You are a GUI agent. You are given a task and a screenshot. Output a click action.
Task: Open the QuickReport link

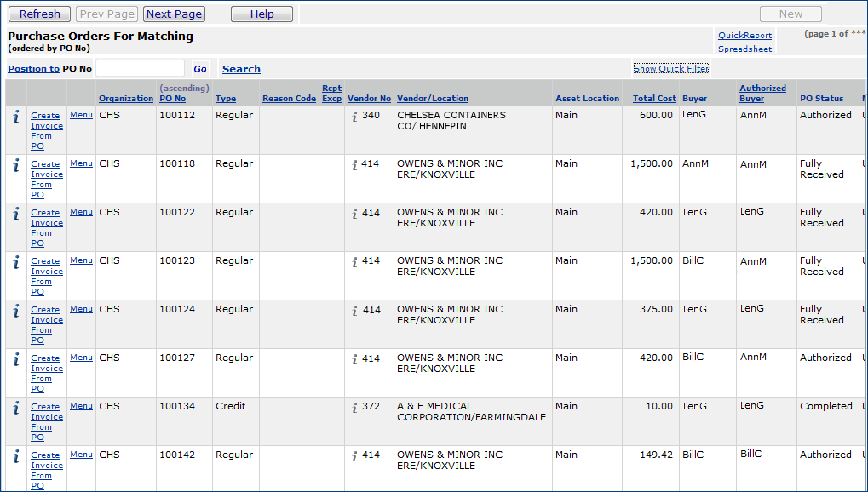pyautogui.click(x=744, y=36)
